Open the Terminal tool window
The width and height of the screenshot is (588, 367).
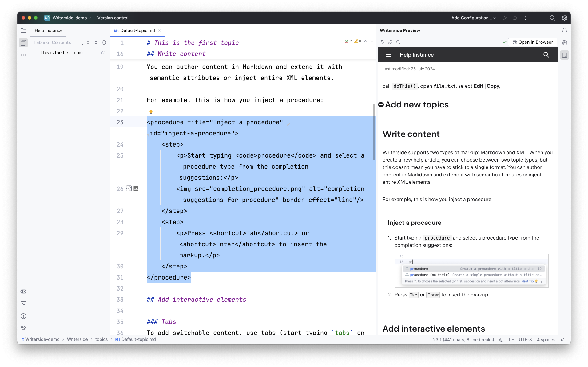coord(24,304)
